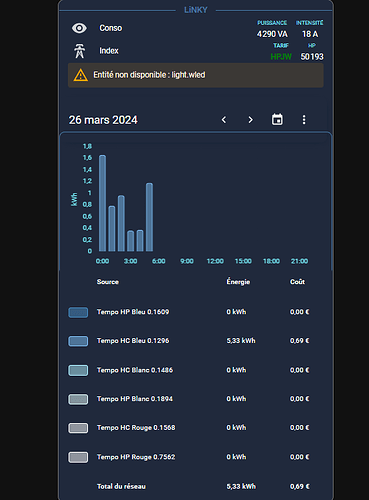369x500 pixels.
Task: Open the calendar date picker icon
Action: (x=277, y=119)
